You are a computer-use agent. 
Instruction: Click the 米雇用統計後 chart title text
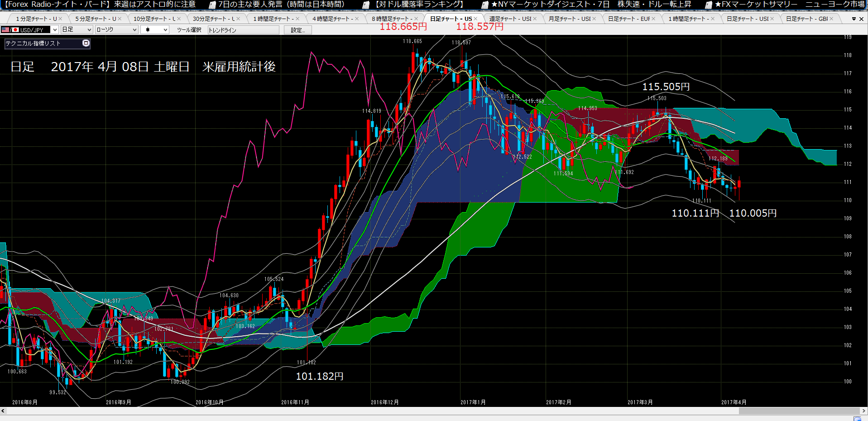239,67
